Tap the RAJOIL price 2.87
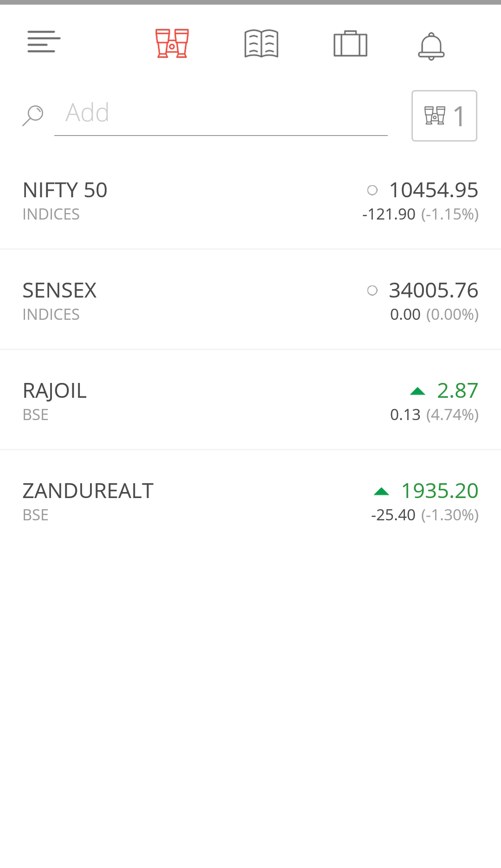 (457, 390)
